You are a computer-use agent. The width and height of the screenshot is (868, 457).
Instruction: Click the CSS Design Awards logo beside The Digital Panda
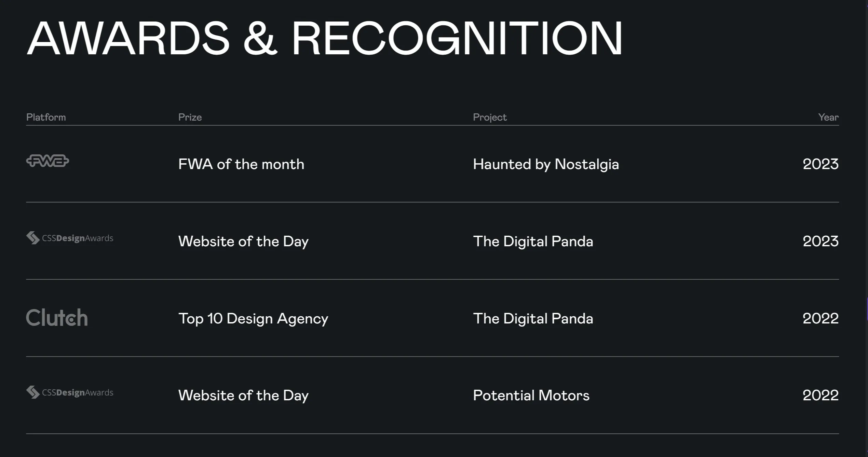(x=70, y=238)
